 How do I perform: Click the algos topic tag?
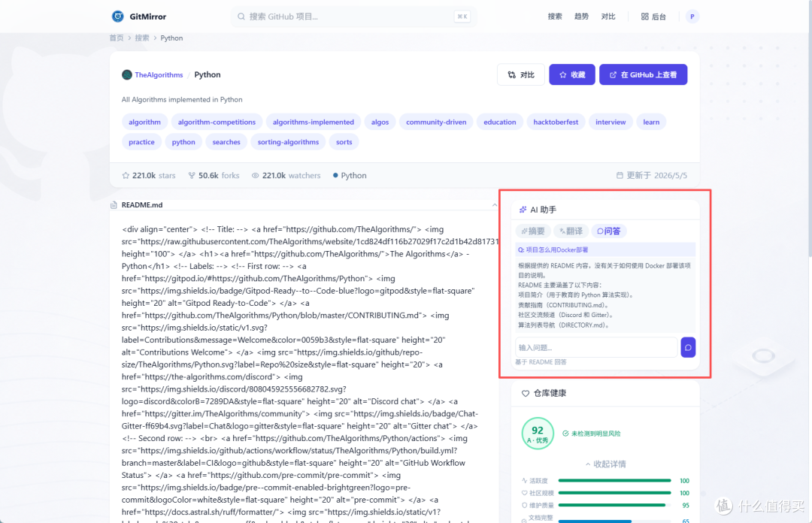coord(380,122)
